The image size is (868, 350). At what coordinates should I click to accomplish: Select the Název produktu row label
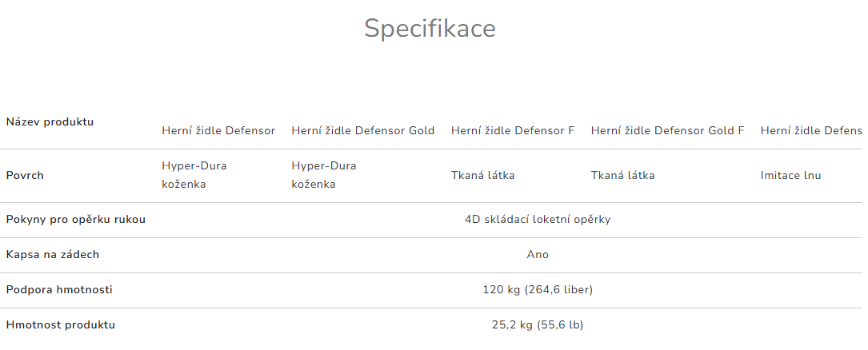[50, 122]
